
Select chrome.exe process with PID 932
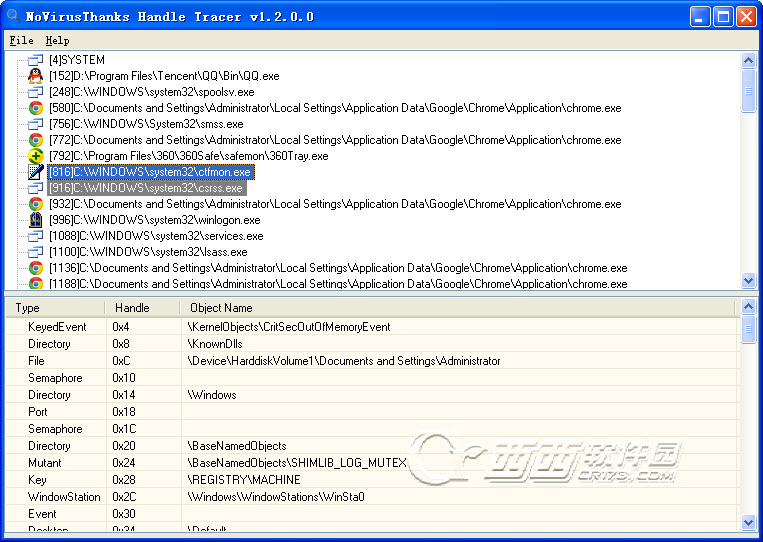335,204
